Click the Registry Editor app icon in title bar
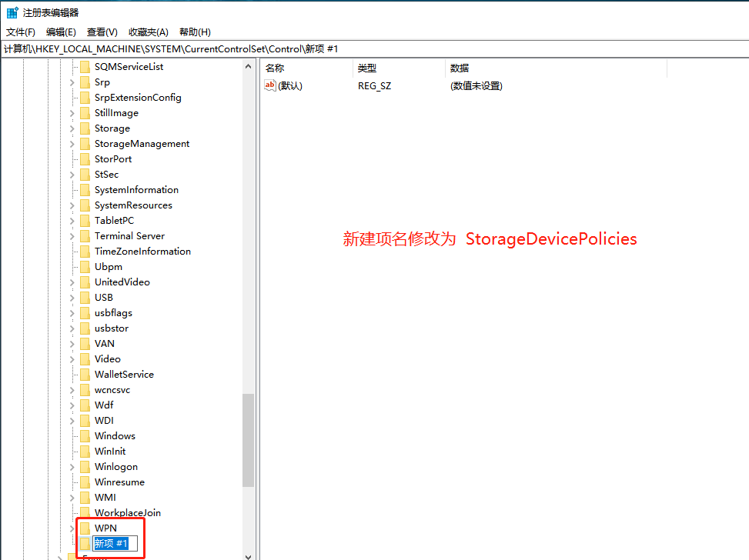 (x=12, y=12)
